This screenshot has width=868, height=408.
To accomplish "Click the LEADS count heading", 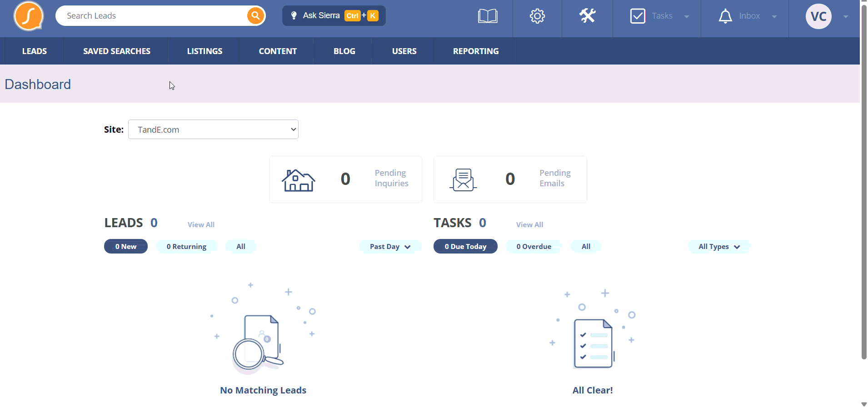I will pyautogui.click(x=131, y=223).
